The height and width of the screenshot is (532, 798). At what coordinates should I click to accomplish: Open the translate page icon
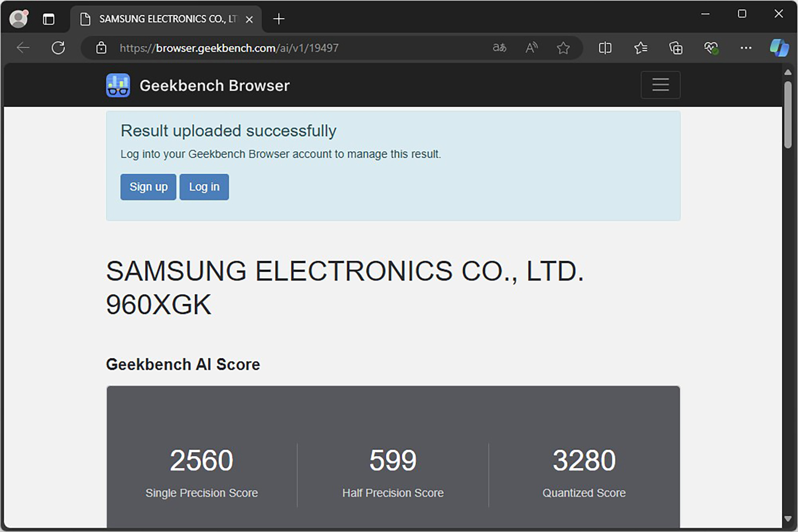[499, 48]
